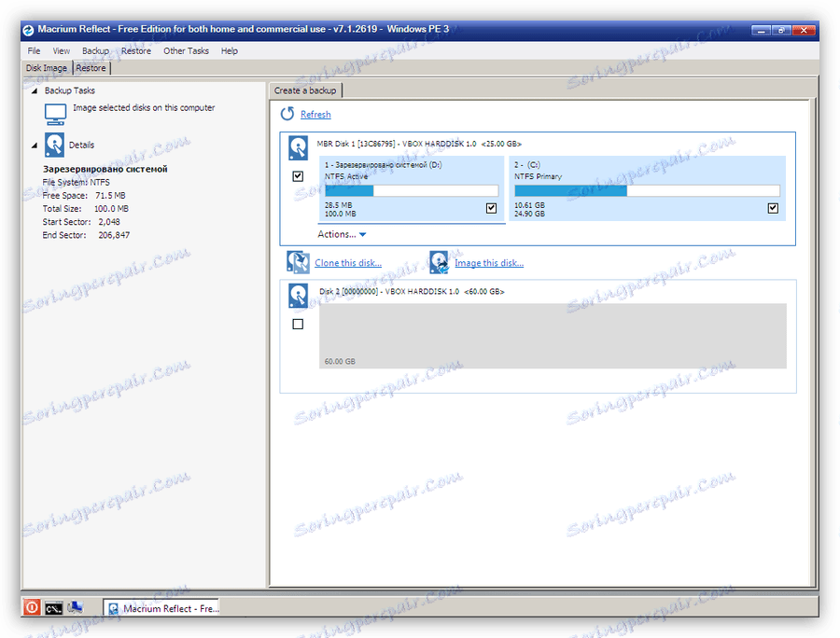Viewport: 840px width, 638px height.
Task: Switch to the Restore tab below menu bar
Action: coord(91,68)
